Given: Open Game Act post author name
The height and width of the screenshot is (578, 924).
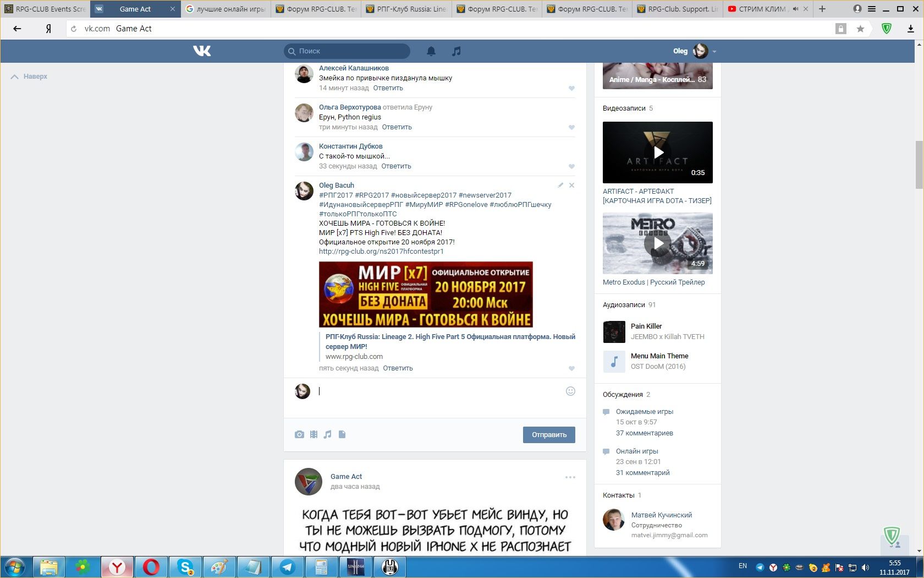Looking at the screenshot, I should (346, 477).
